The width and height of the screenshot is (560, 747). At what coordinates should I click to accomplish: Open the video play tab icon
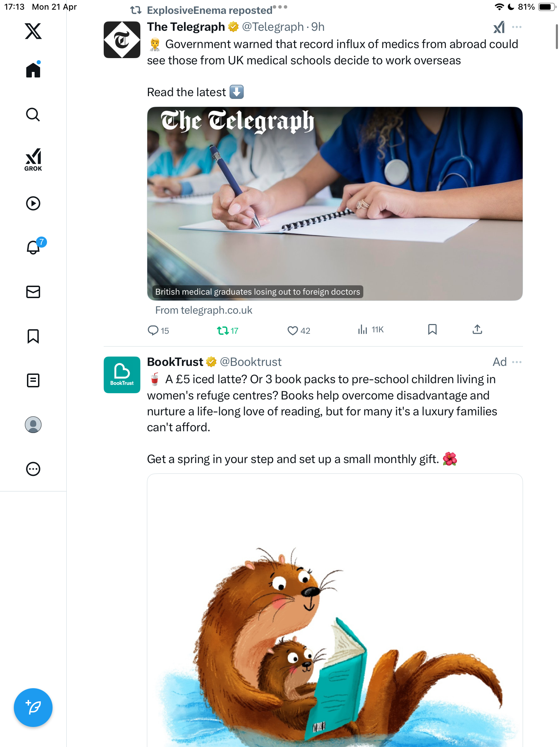pos(33,203)
